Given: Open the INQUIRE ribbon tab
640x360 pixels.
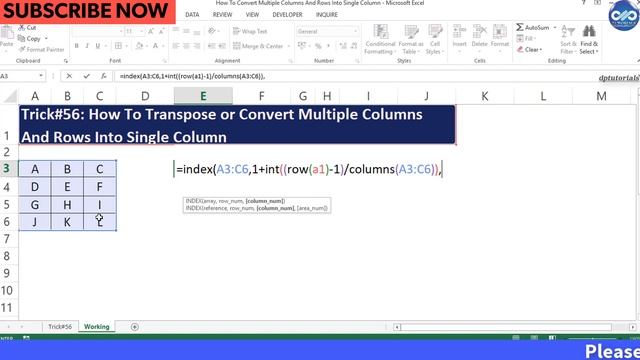Looking at the screenshot, I should [327, 15].
